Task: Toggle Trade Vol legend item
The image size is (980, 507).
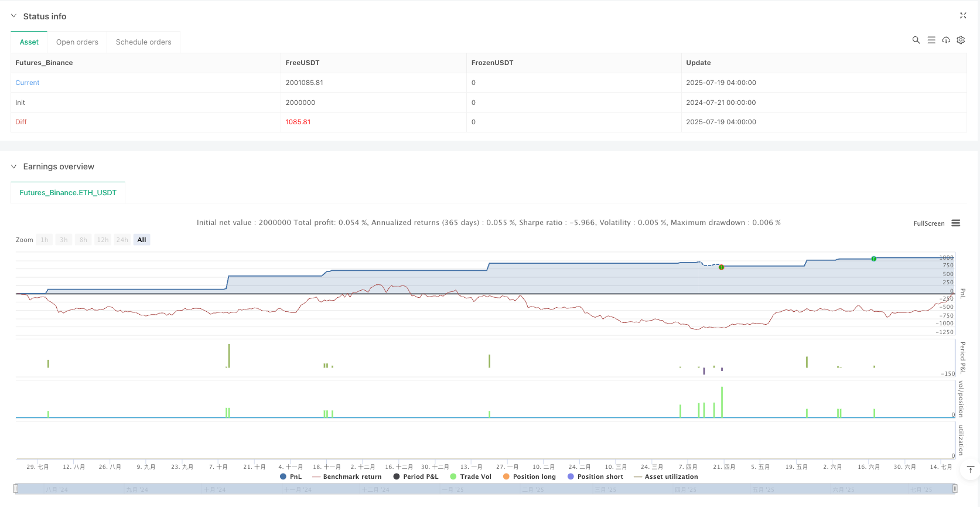Action: click(470, 477)
